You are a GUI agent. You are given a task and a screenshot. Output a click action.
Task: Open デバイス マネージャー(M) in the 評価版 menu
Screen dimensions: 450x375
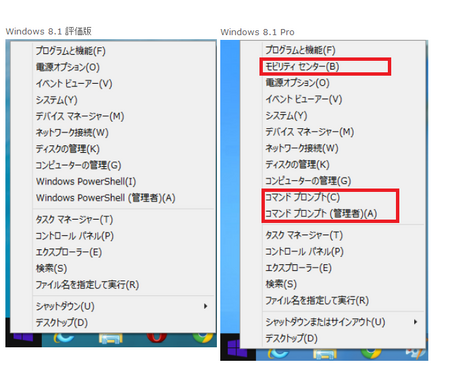click(113, 116)
